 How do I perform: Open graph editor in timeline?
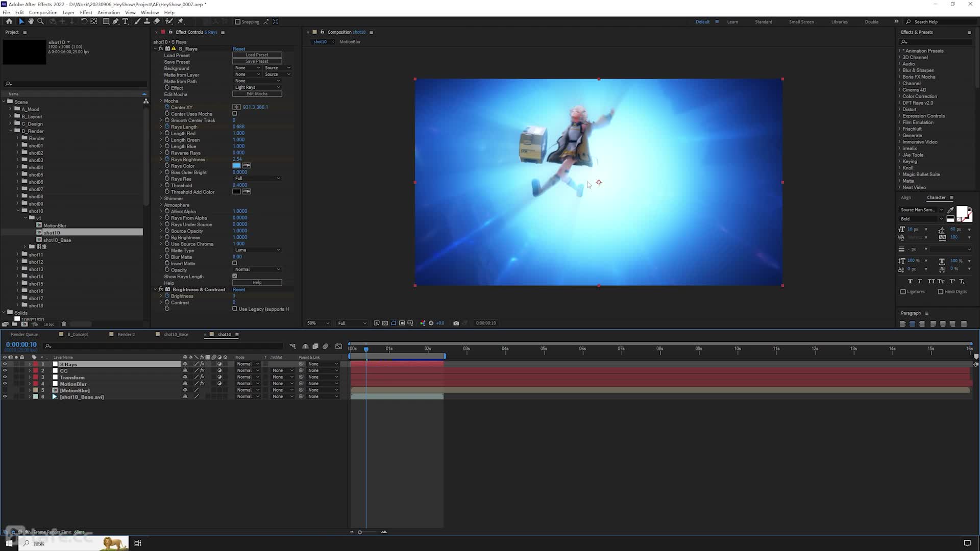[x=338, y=346]
